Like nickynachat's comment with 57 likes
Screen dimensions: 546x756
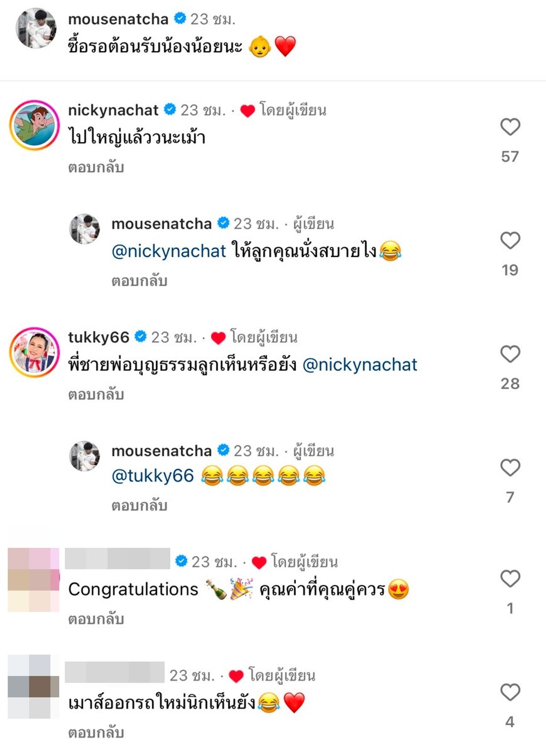[x=510, y=127]
